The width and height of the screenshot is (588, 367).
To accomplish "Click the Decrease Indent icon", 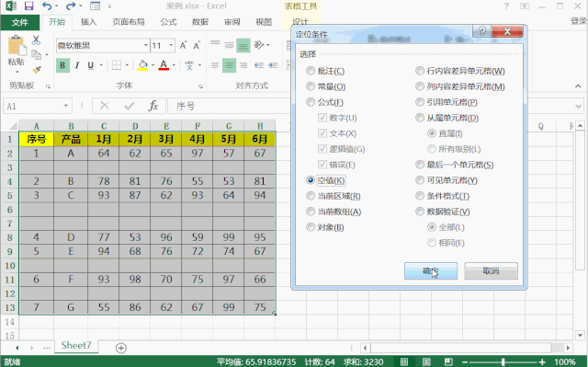I will tap(259, 65).
